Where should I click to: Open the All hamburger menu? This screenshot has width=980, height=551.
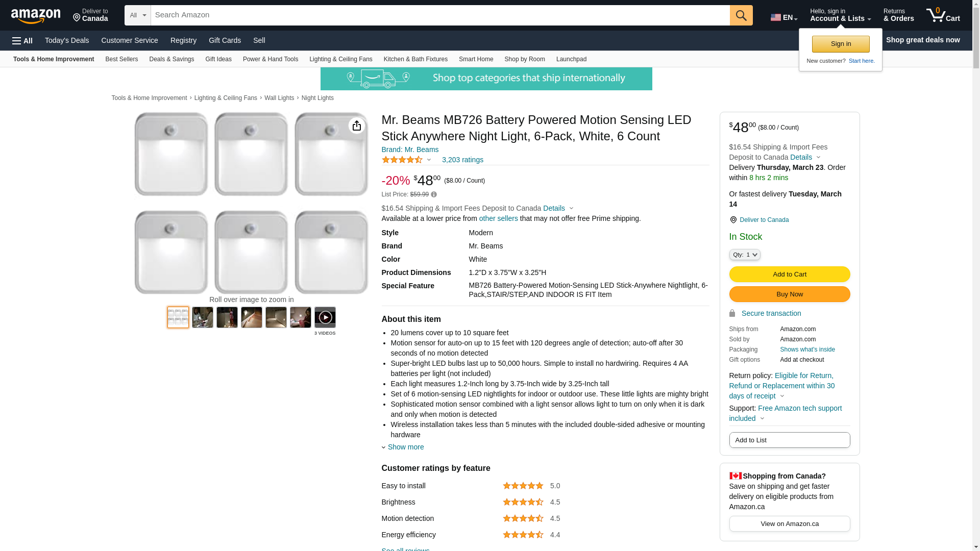(x=22, y=40)
